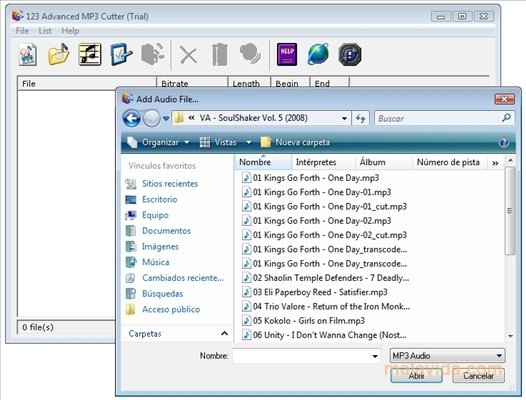Click the Imágenes sidebar icon
Screen dimensions: 526x400
(130, 247)
